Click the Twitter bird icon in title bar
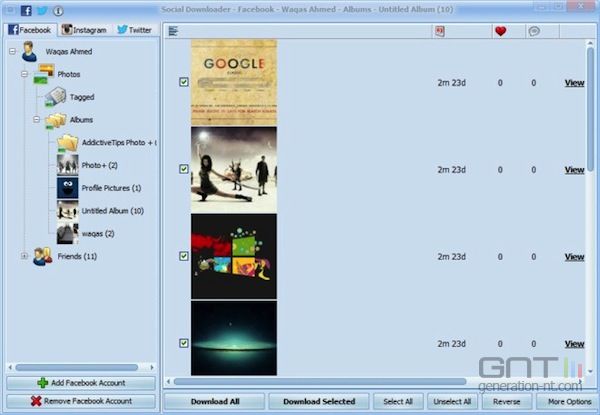 pos(42,10)
